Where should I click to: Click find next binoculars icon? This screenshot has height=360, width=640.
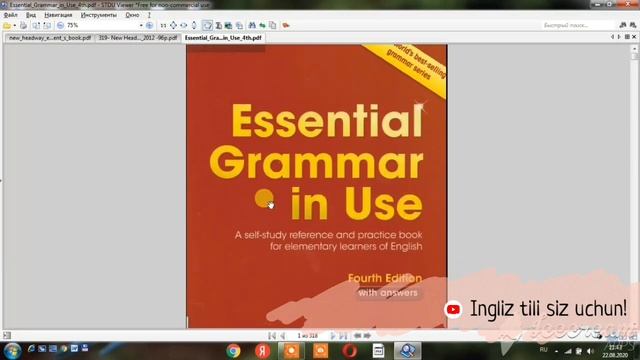tap(633, 25)
